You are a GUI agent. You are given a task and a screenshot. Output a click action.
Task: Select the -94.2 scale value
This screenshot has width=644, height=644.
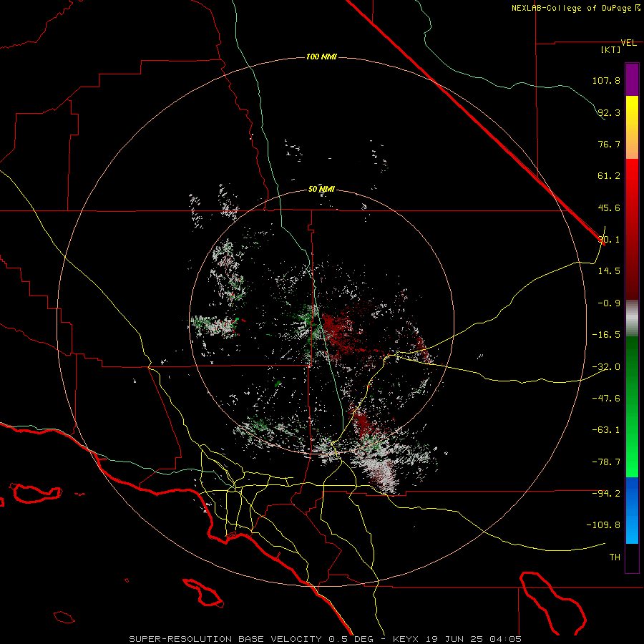point(606,494)
